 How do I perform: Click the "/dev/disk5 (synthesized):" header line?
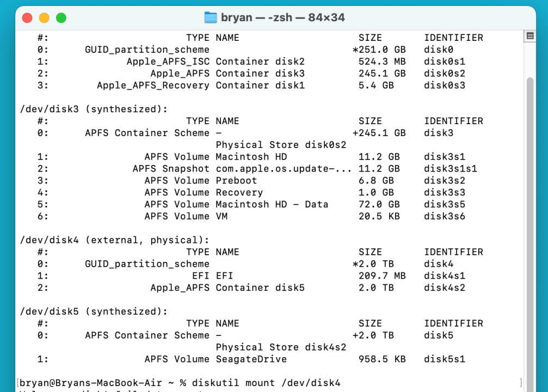point(94,311)
